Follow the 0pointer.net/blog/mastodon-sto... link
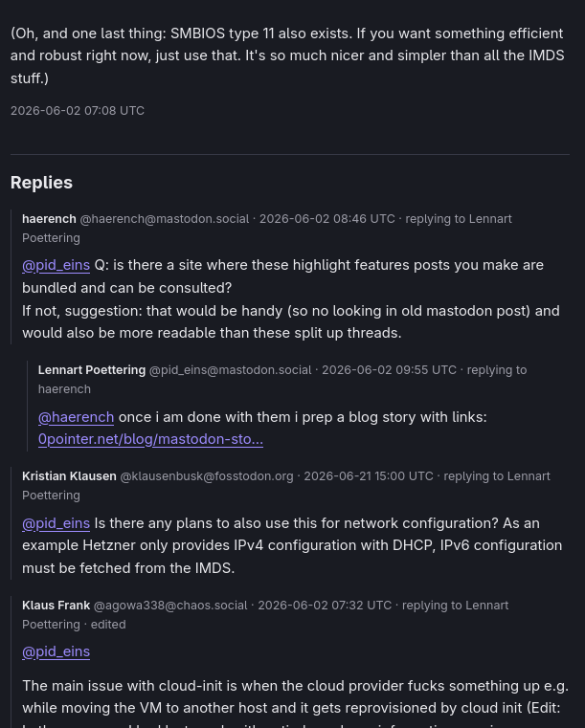 click(150, 439)
